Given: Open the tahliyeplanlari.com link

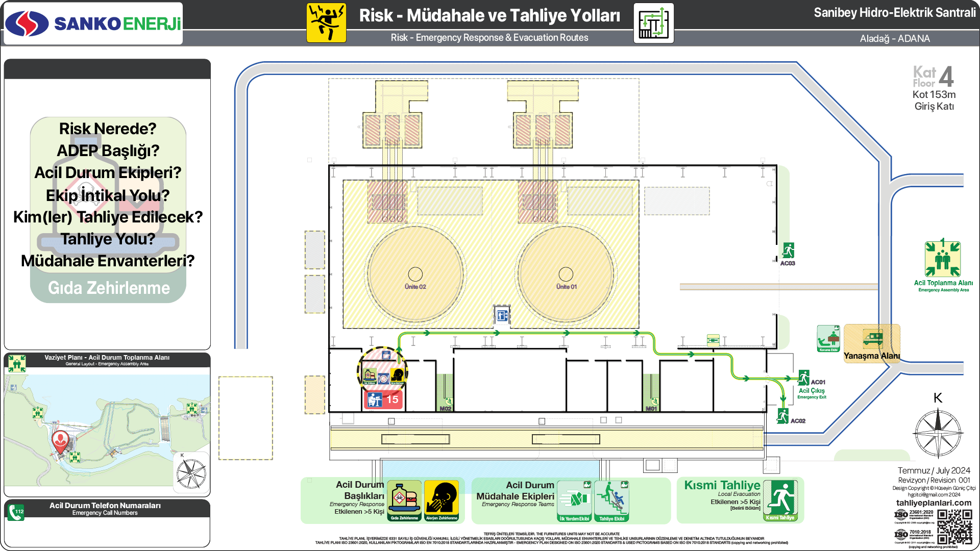Looking at the screenshot, I should (x=934, y=503).
